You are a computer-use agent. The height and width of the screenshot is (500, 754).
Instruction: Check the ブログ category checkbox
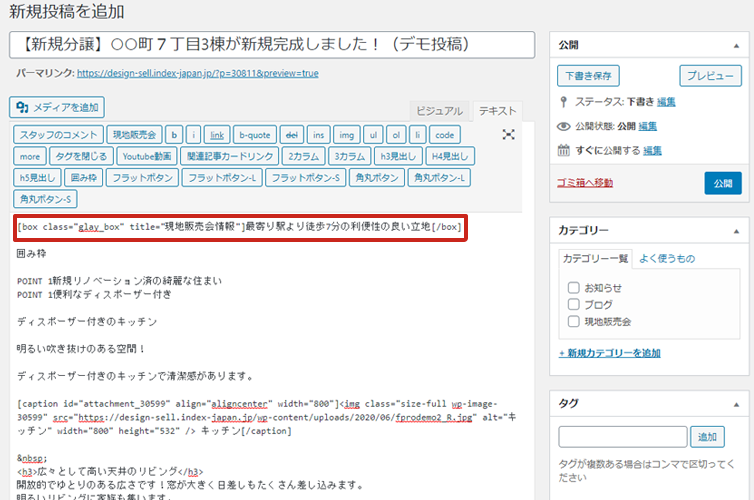tap(574, 304)
